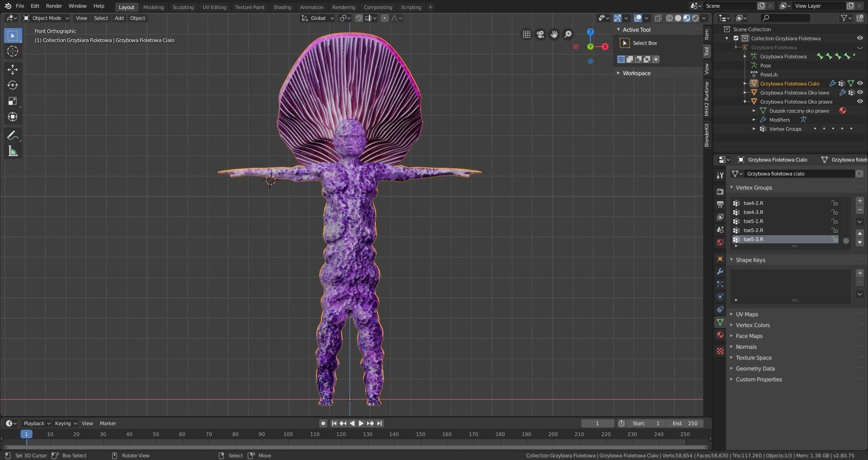Select the Transform tool
The width and height of the screenshot is (868, 460).
pos(13,117)
